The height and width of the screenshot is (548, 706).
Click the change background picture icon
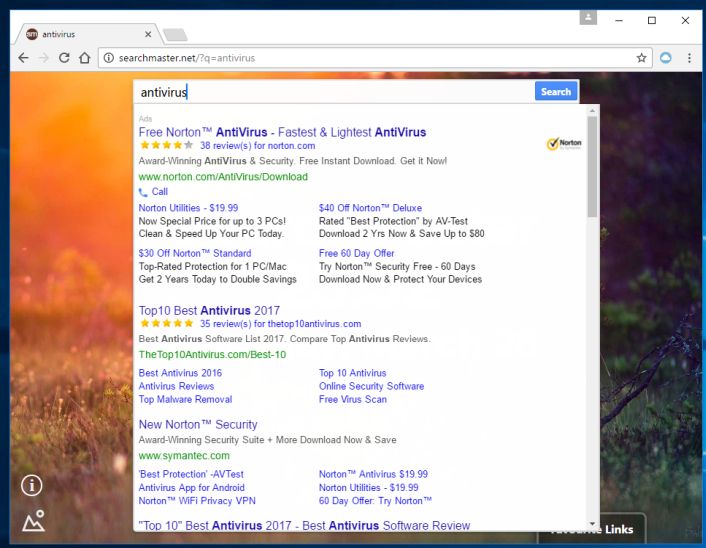(x=33, y=521)
